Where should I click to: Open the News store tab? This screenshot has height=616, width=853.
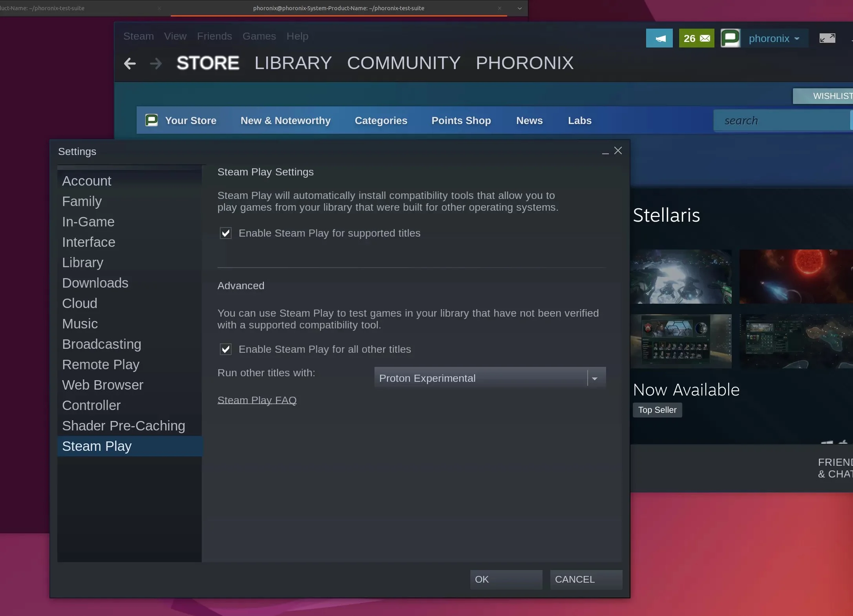pos(529,120)
